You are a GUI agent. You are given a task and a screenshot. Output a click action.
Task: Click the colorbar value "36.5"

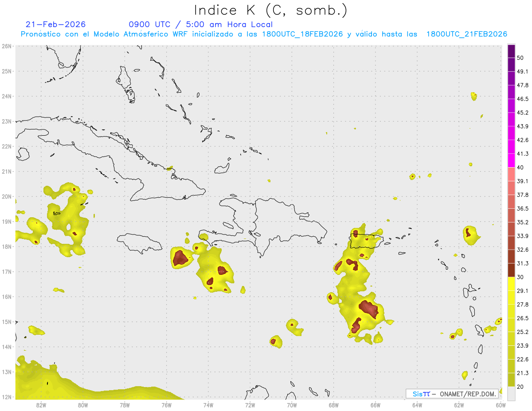[x=523, y=208]
